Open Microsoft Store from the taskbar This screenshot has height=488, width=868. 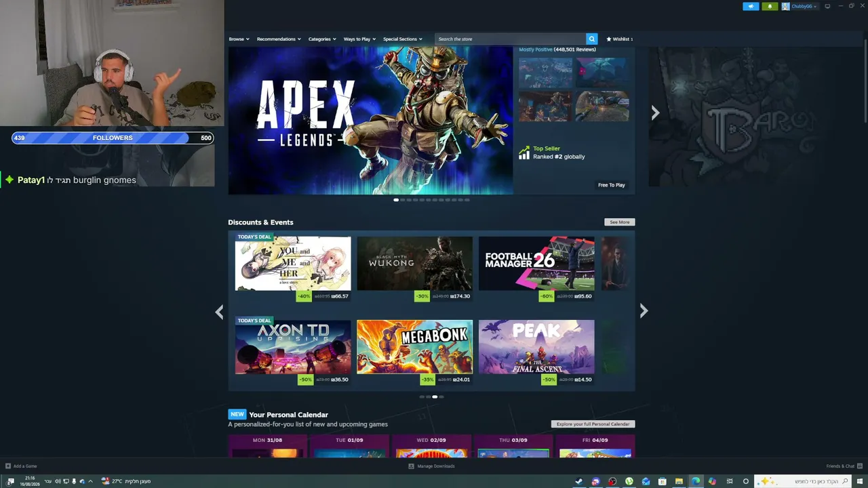(663, 481)
